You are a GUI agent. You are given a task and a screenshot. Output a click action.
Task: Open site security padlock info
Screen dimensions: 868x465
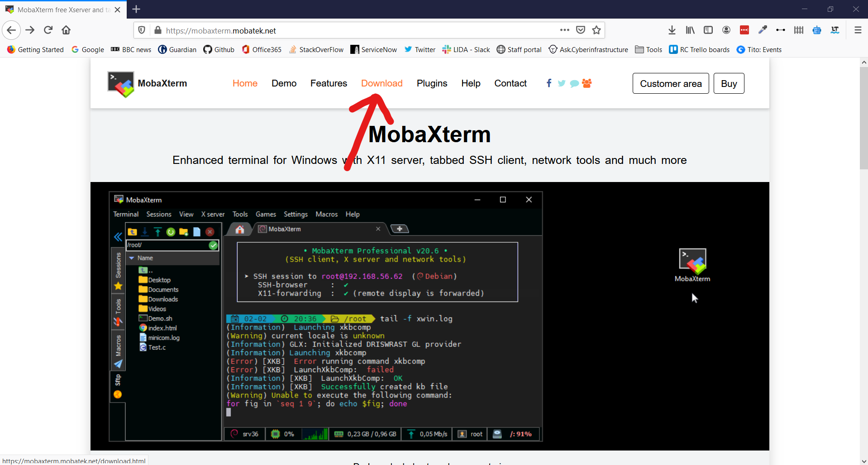[157, 30]
